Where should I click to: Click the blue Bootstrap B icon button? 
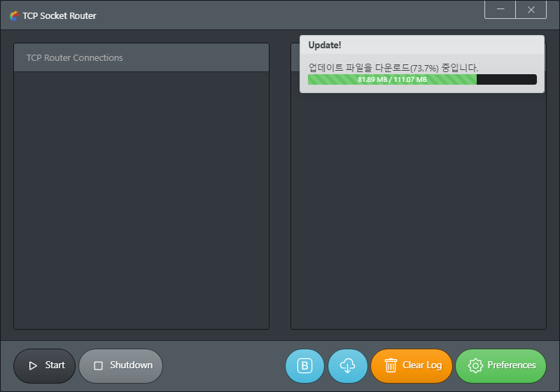(x=304, y=365)
